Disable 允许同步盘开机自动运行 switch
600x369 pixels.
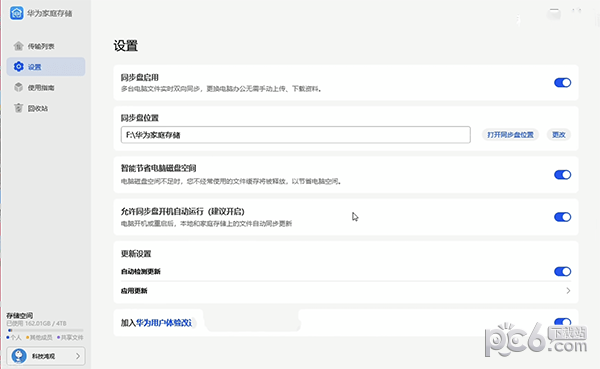click(x=562, y=217)
